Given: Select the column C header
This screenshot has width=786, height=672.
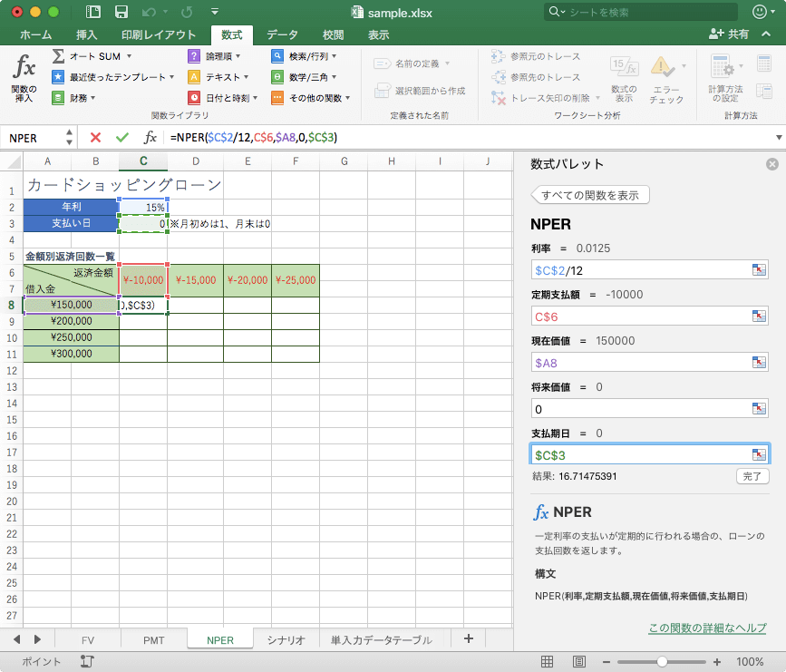Looking at the screenshot, I should 143,161.
